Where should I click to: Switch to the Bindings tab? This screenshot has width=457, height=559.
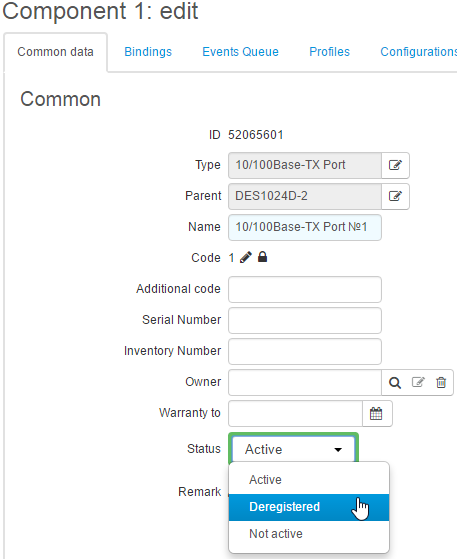point(148,52)
